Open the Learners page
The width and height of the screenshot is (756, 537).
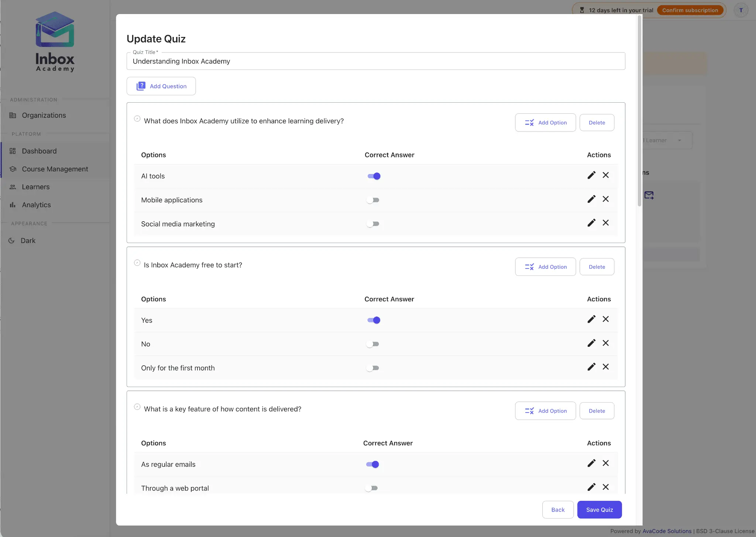55,187
